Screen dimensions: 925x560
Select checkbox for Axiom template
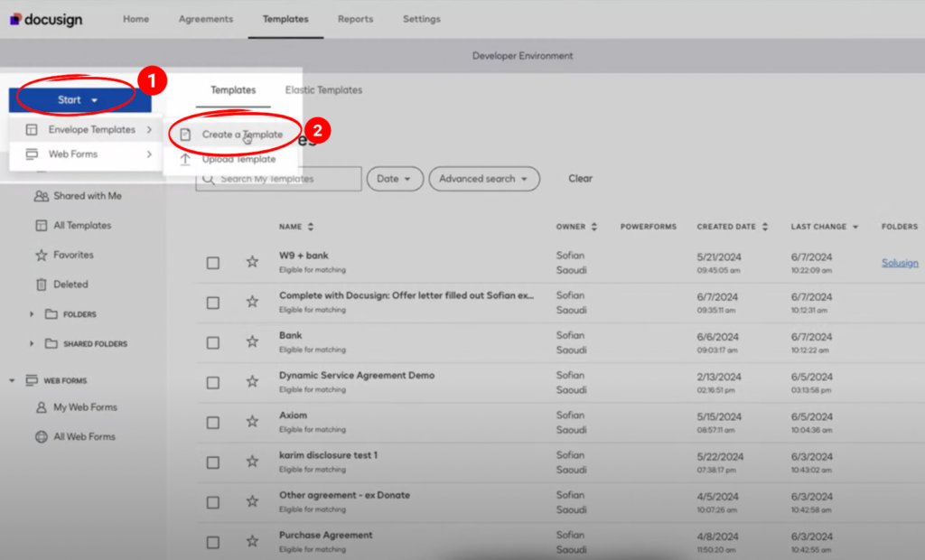click(213, 423)
